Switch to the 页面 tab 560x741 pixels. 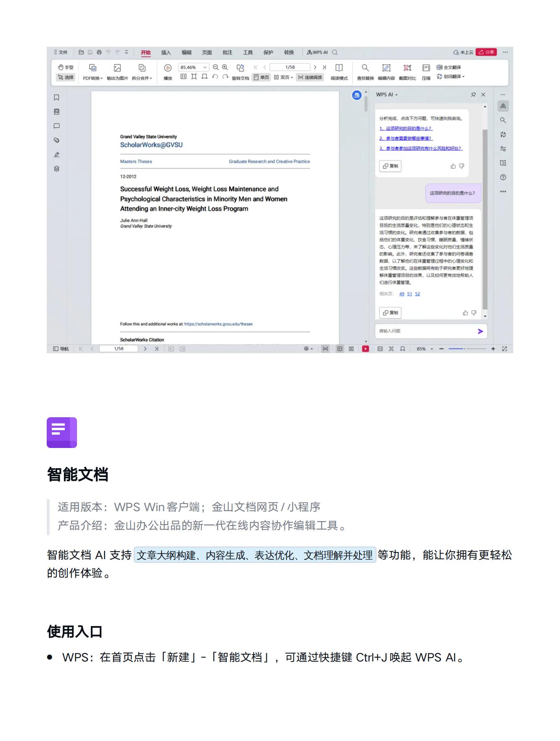[207, 53]
